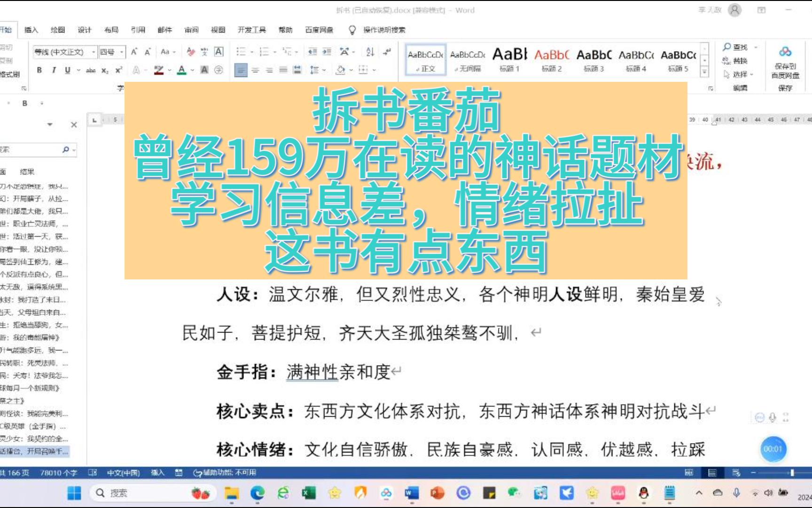The height and width of the screenshot is (508, 812).
Task: Click the Select (选择) button
Action: tap(738, 74)
